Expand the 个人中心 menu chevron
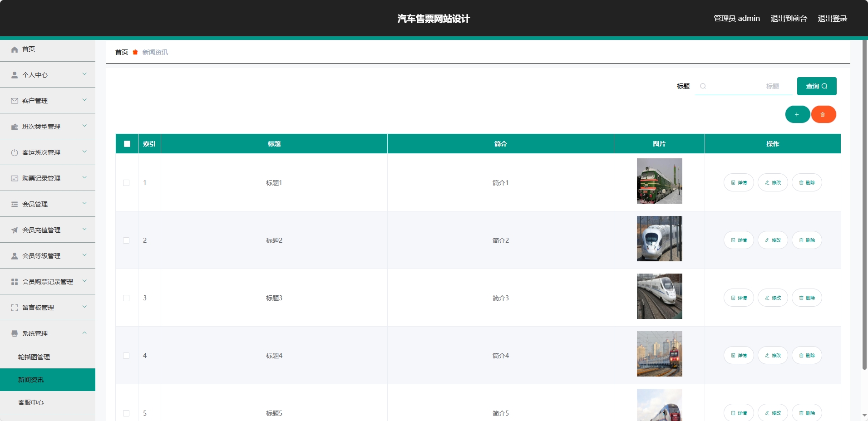This screenshot has height=421, width=868. coord(84,74)
